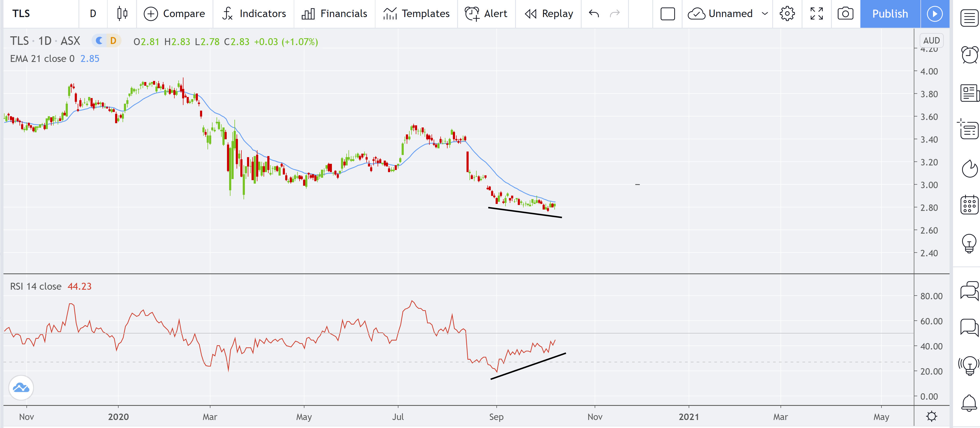Image resolution: width=980 pixels, height=428 pixels.
Task: Toggle the moon session indicator
Action: [99, 41]
